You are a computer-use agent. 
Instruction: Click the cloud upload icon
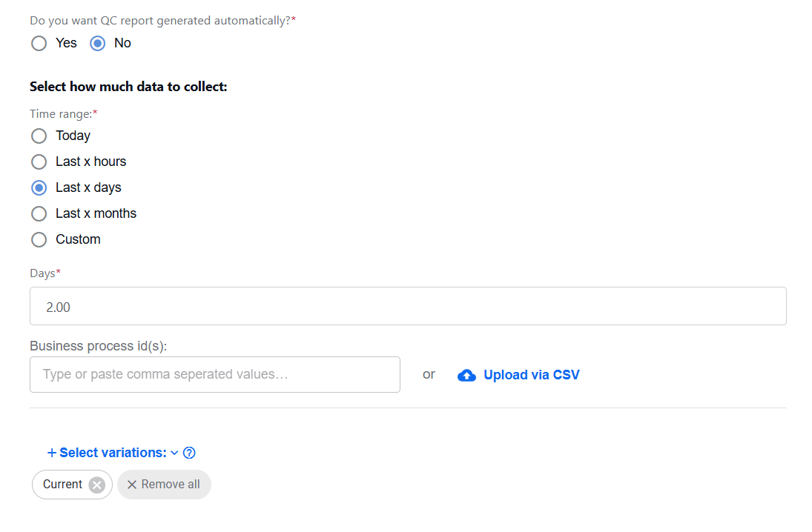(x=466, y=375)
